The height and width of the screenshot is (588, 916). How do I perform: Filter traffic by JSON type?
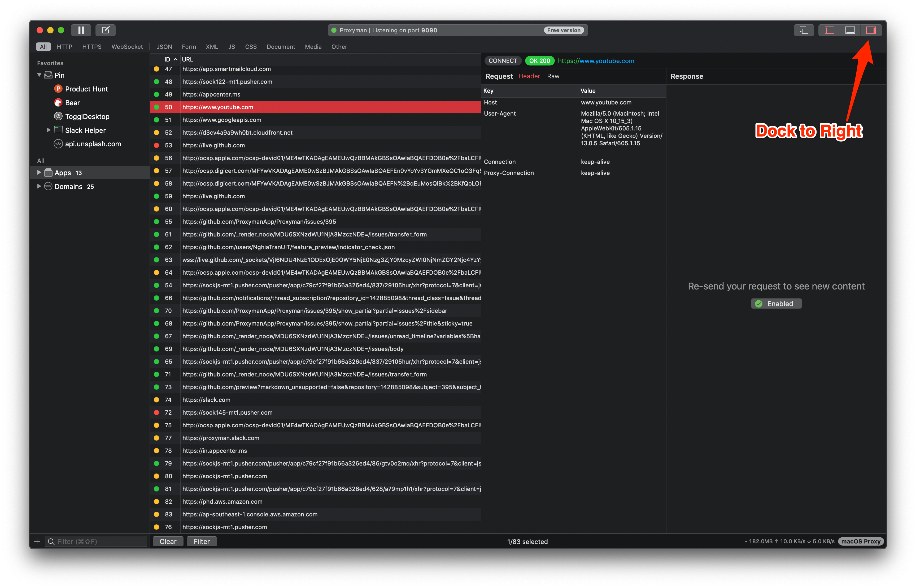[164, 47]
